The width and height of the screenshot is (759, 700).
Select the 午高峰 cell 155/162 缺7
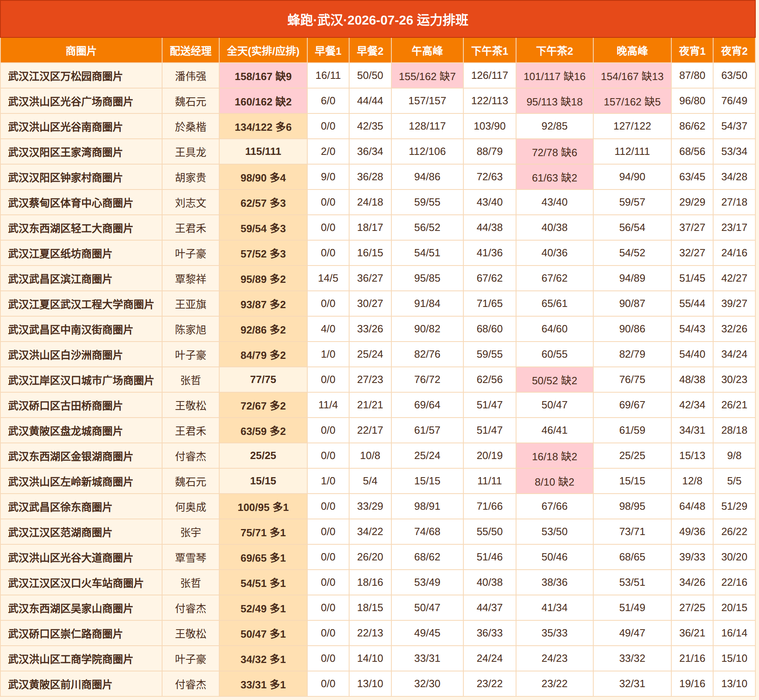click(x=427, y=76)
